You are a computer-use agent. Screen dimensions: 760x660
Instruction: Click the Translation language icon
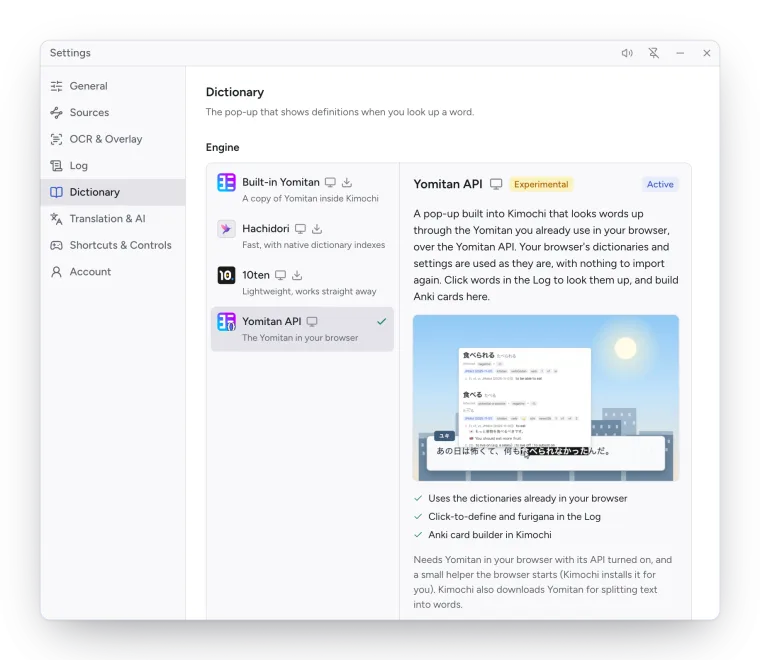click(56, 219)
